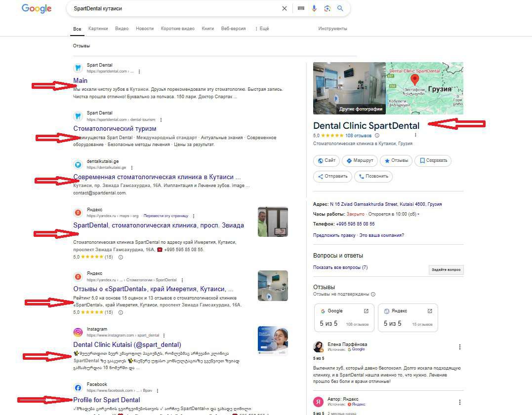Viewport: 532px width, 415px height.
Task: Activate voice search with the microphone icon
Action: point(315,8)
